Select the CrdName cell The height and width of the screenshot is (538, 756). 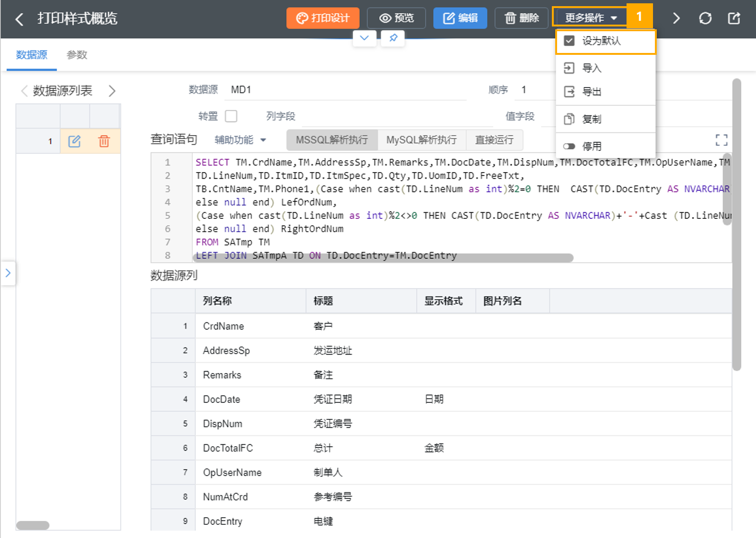[x=251, y=326]
